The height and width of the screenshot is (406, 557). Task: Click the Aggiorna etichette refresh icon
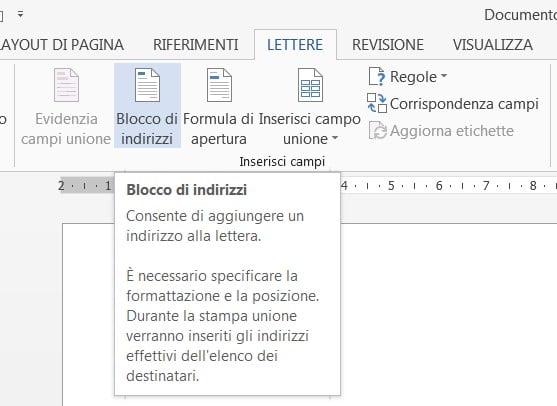pos(378,131)
